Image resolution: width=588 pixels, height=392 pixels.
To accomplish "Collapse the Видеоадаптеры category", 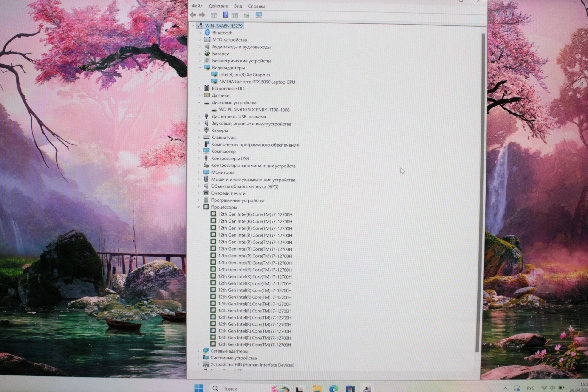I will pyautogui.click(x=200, y=68).
